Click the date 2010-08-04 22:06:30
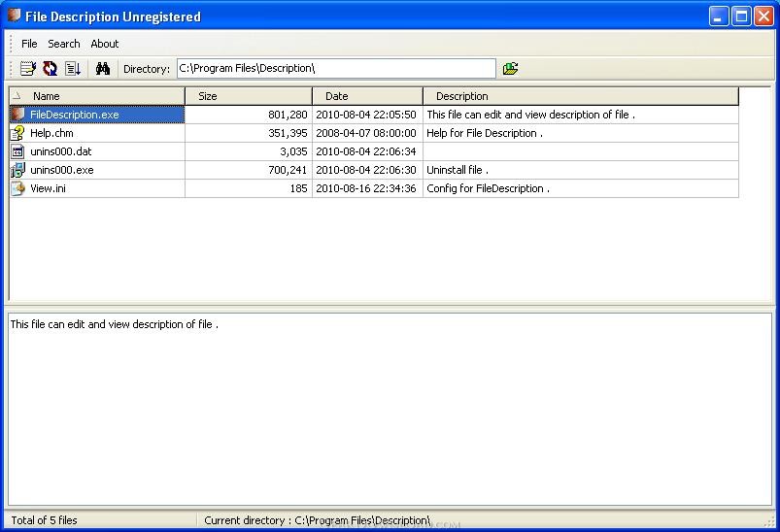The image size is (780, 532). pyautogui.click(x=366, y=170)
